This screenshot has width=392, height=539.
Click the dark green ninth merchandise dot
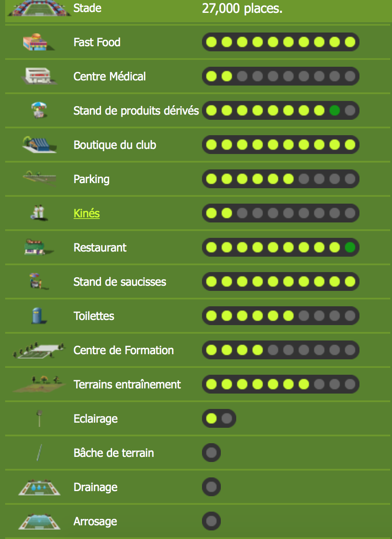point(335,110)
